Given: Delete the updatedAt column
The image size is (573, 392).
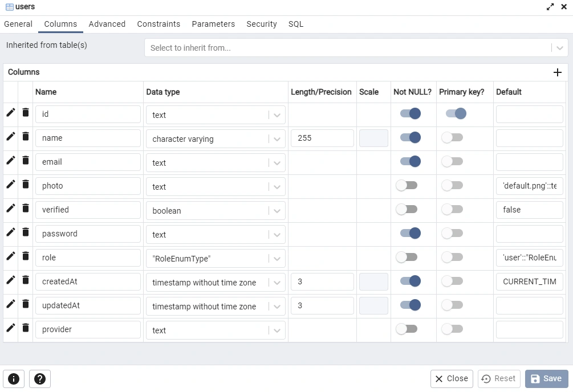Looking at the screenshot, I should pyautogui.click(x=26, y=304).
